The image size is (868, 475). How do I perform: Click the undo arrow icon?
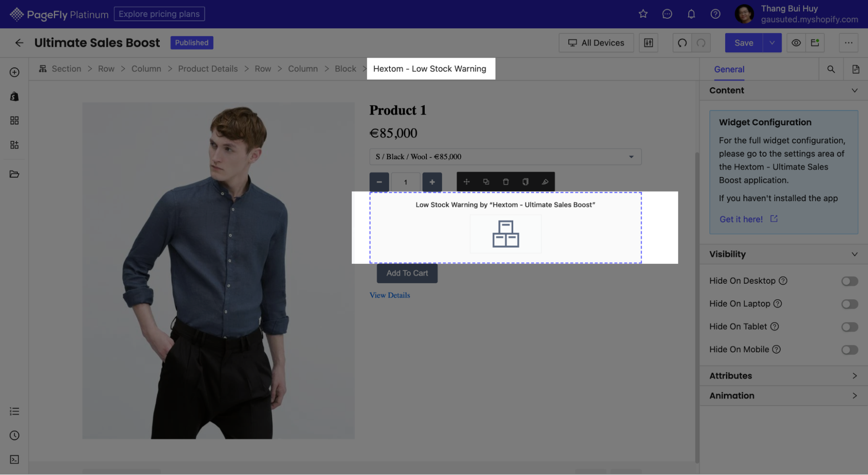tap(682, 43)
